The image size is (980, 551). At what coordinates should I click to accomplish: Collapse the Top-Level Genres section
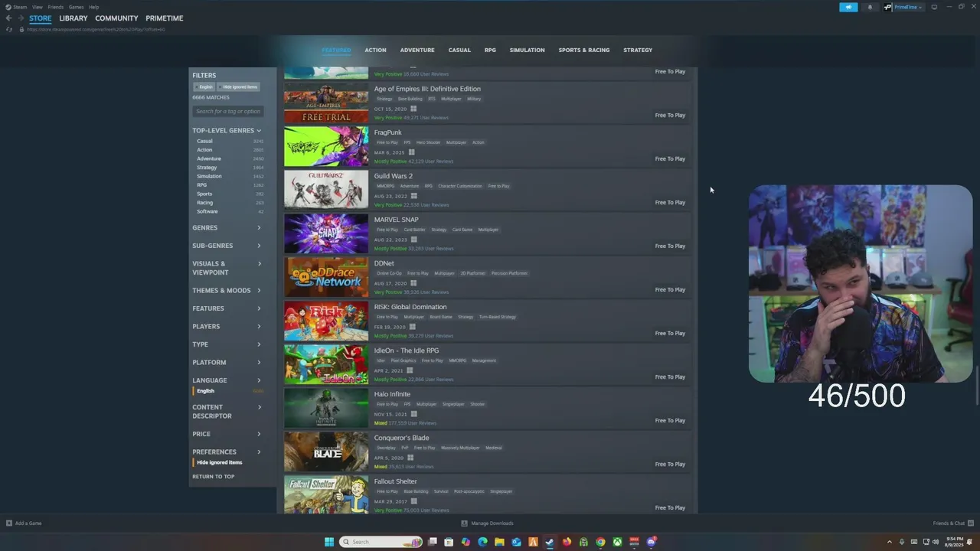(227, 131)
